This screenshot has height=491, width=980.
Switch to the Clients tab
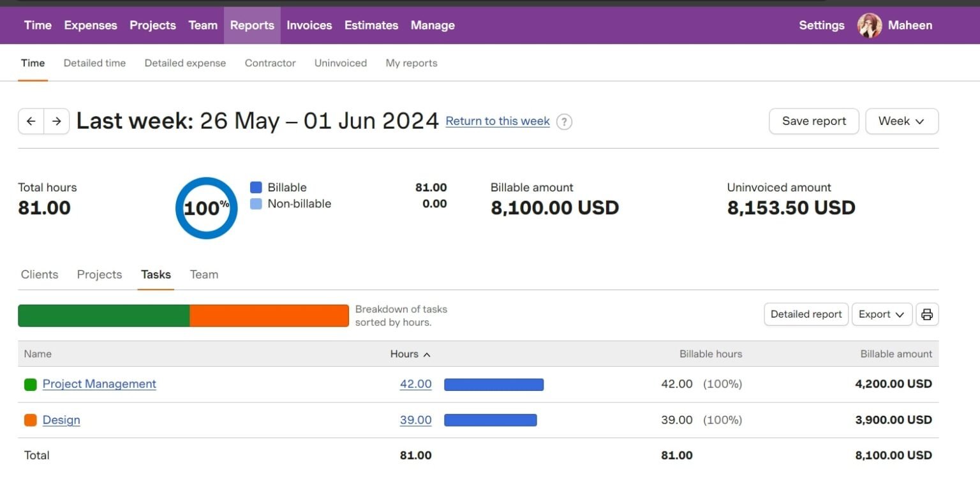[x=40, y=275]
